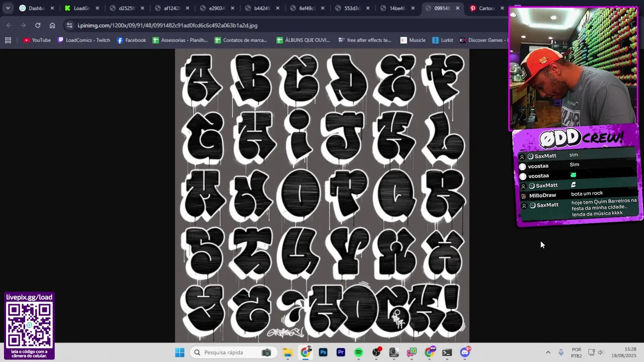This screenshot has height=362, width=644.
Task: Open the tab search dropdown arrow
Action: coord(8,8)
